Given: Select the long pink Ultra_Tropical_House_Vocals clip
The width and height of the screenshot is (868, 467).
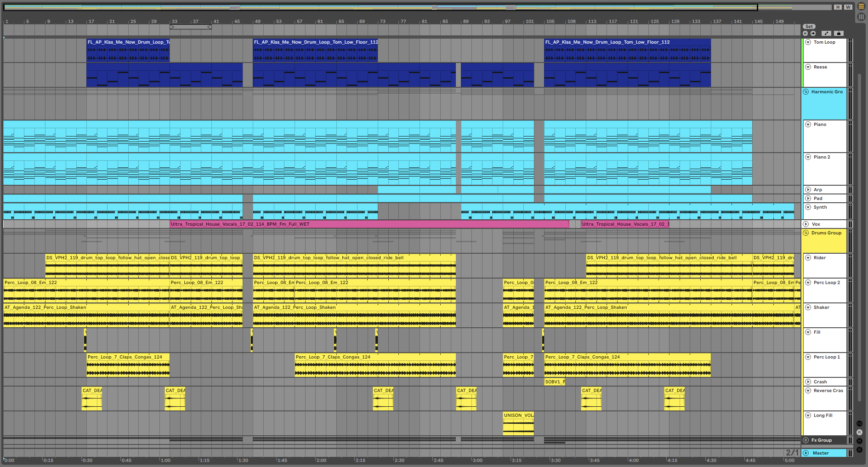Looking at the screenshot, I should tap(369, 224).
